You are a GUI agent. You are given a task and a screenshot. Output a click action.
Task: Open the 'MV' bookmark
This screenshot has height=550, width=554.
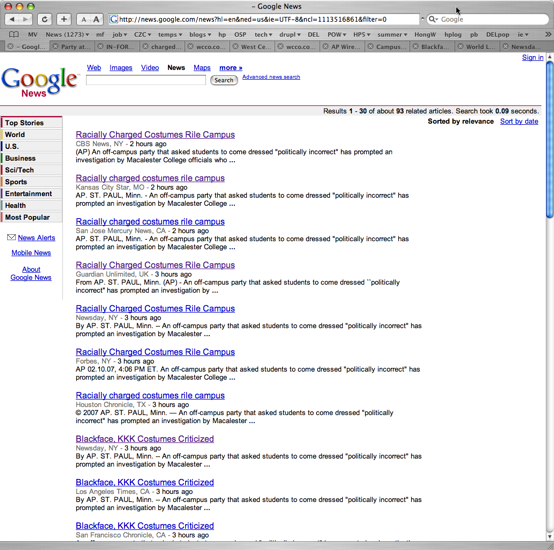click(x=33, y=35)
